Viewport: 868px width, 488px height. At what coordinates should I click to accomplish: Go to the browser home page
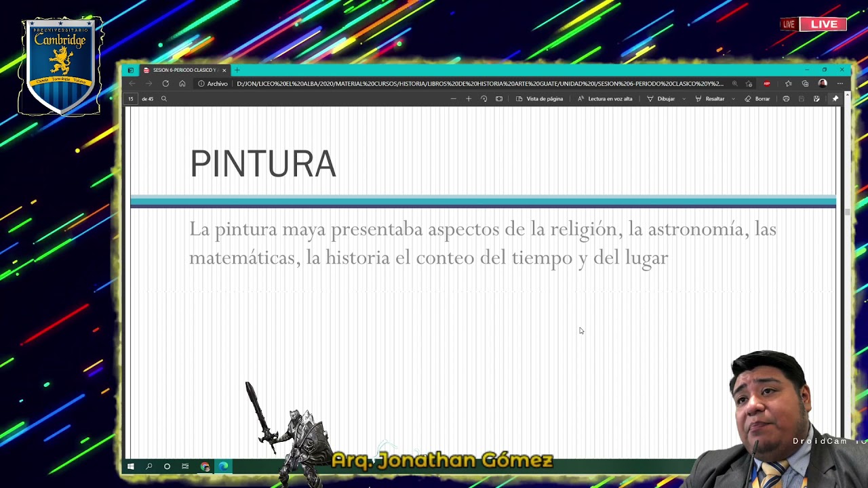pyautogui.click(x=182, y=83)
